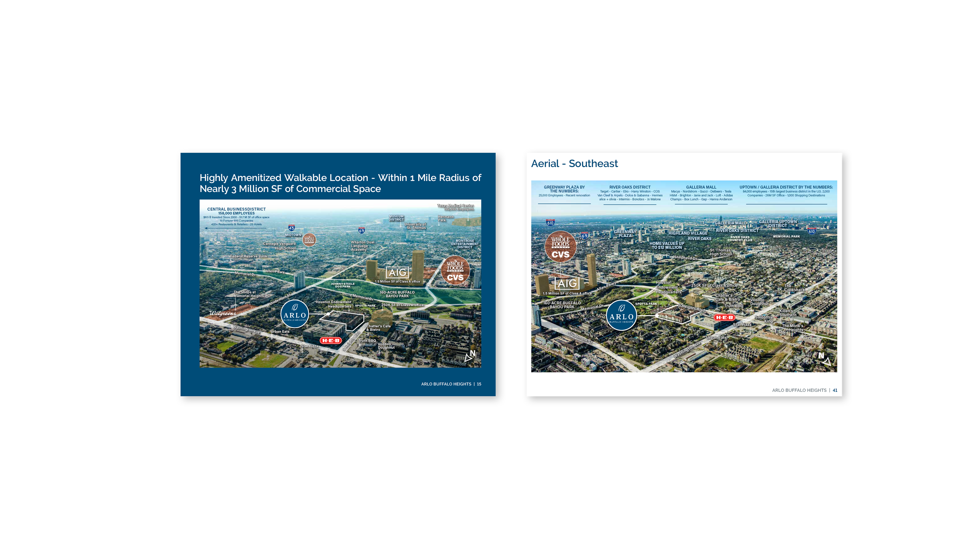Click the Interstate 45 highway shield
Image resolution: width=980 pixels, height=551 pixels.
291,228
